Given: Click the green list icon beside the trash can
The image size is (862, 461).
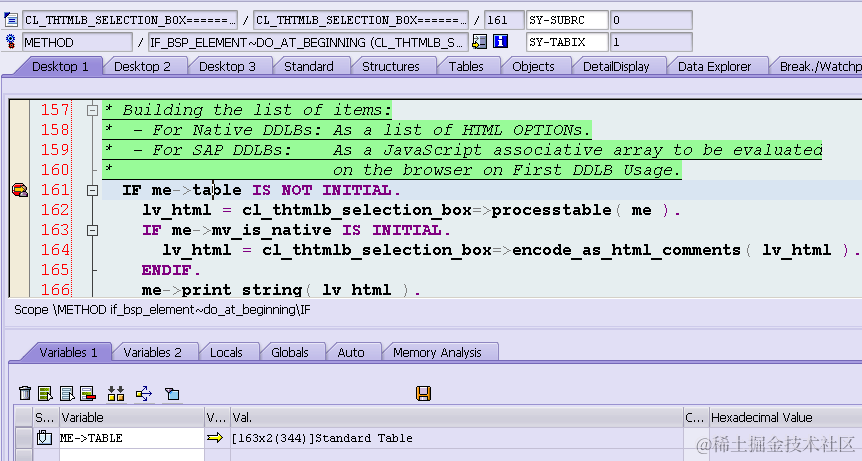Looking at the screenshot, I should click(x=45, y=393).
